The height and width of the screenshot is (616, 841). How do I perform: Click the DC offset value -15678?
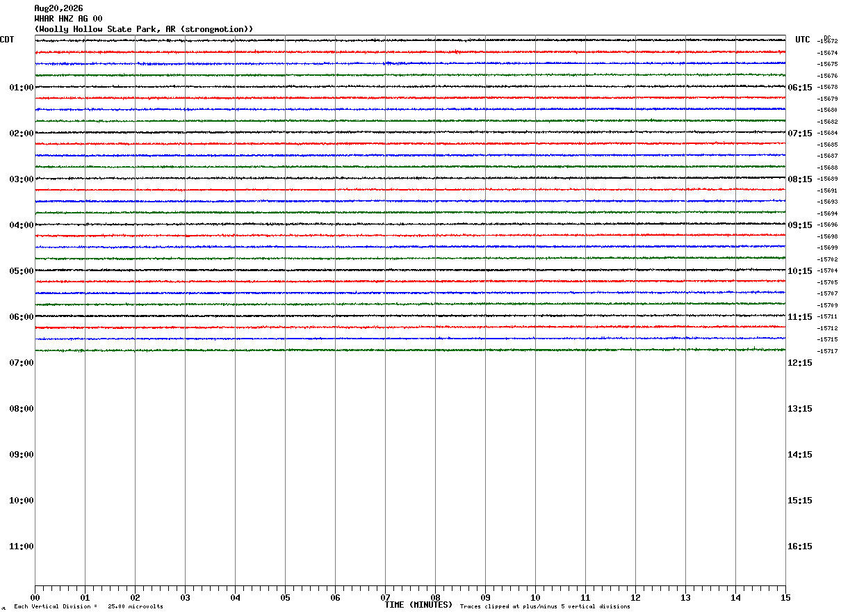pyautogui.click(x=827, y=87)
